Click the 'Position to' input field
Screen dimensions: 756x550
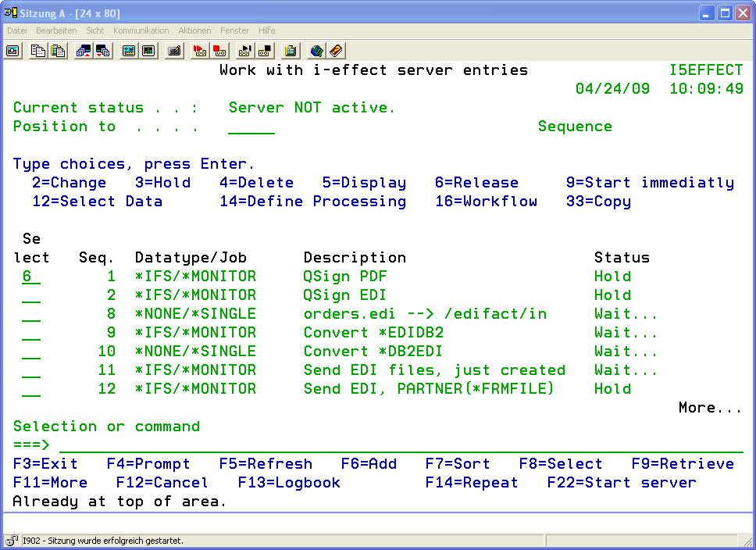tap(251, 127)
